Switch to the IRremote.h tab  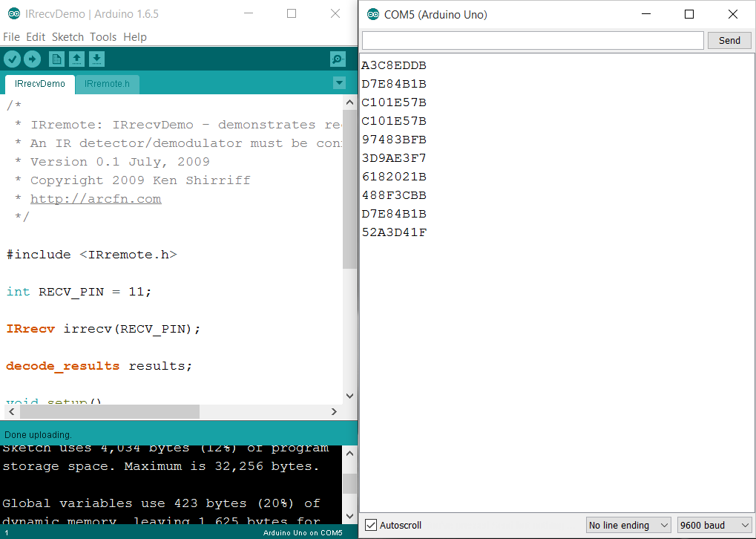(107, 84)
